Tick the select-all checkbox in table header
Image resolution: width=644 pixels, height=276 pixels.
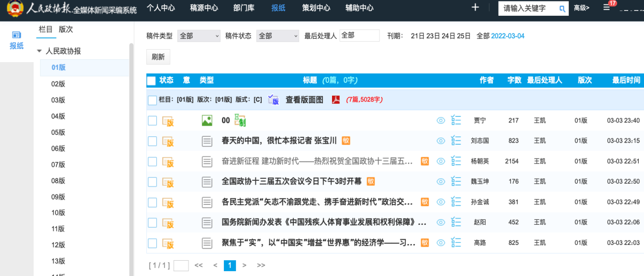coord(151,81)
